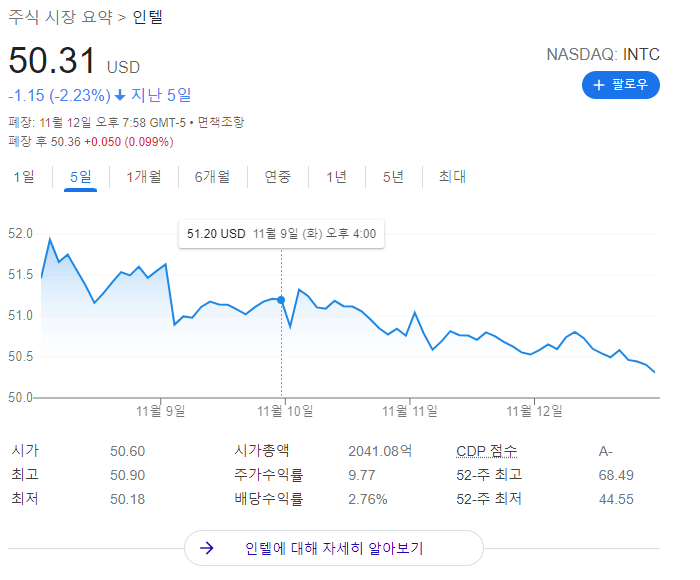Screen dimensions: 700x580
Task: Click the 52-주 최고 label
Action: [489, 475]
